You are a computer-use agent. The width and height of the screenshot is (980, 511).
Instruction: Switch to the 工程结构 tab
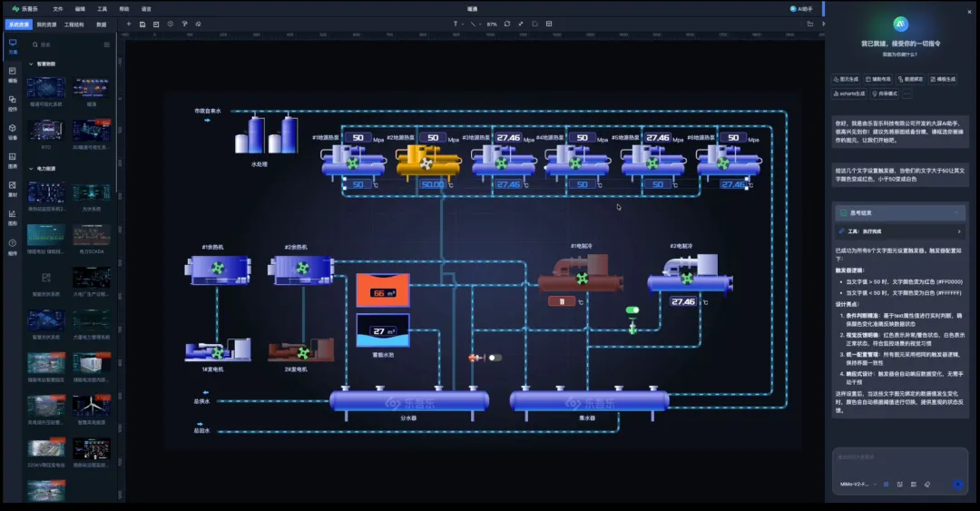[x=73, y=25]
